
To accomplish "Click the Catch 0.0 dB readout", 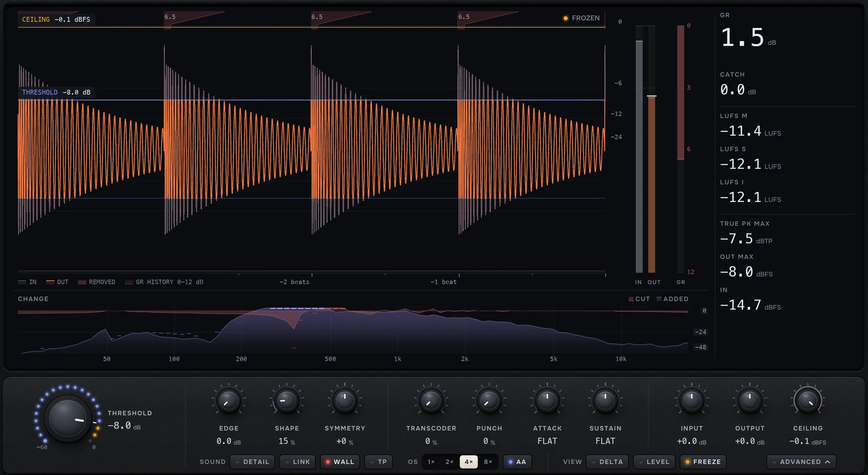I will (738, 90).
